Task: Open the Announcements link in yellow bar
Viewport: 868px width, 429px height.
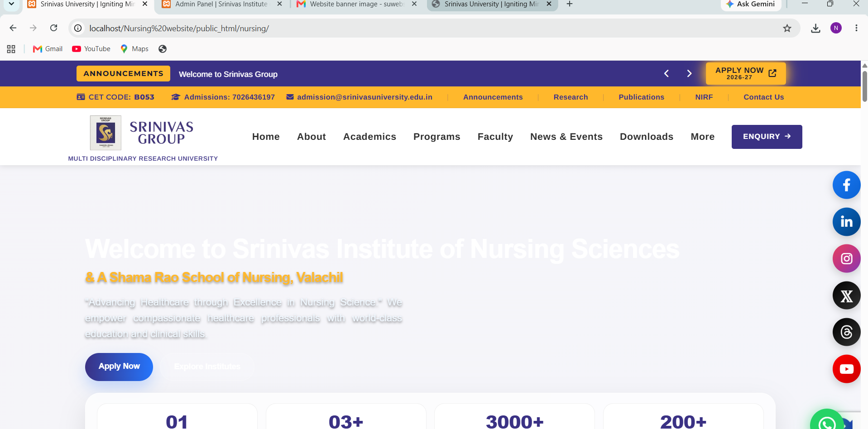Action: point(493,97)
